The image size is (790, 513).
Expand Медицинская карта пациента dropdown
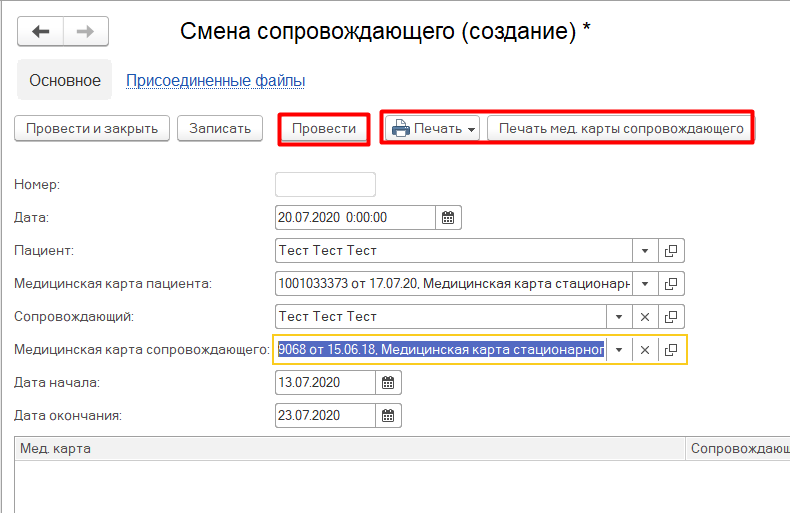645,283
